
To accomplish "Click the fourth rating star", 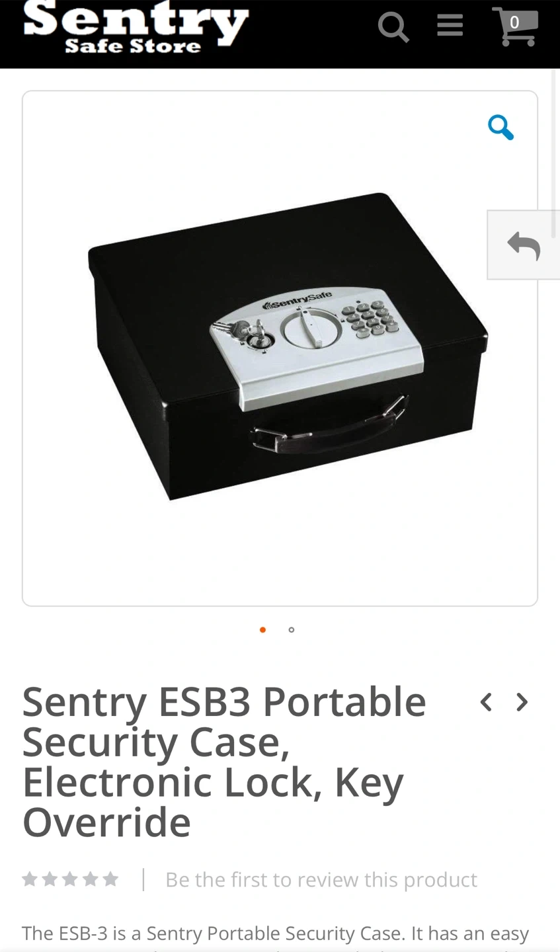I will coord(91,879).
